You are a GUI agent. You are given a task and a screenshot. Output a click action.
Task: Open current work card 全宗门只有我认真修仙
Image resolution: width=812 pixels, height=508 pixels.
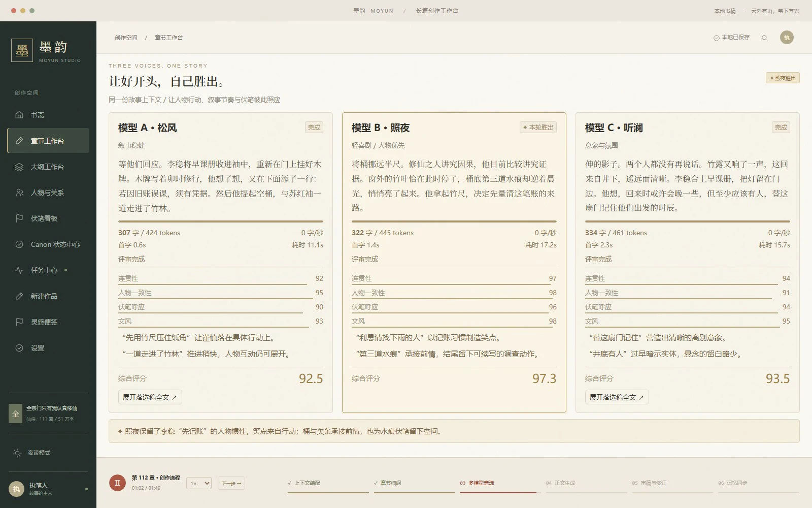tap(48, 414)
